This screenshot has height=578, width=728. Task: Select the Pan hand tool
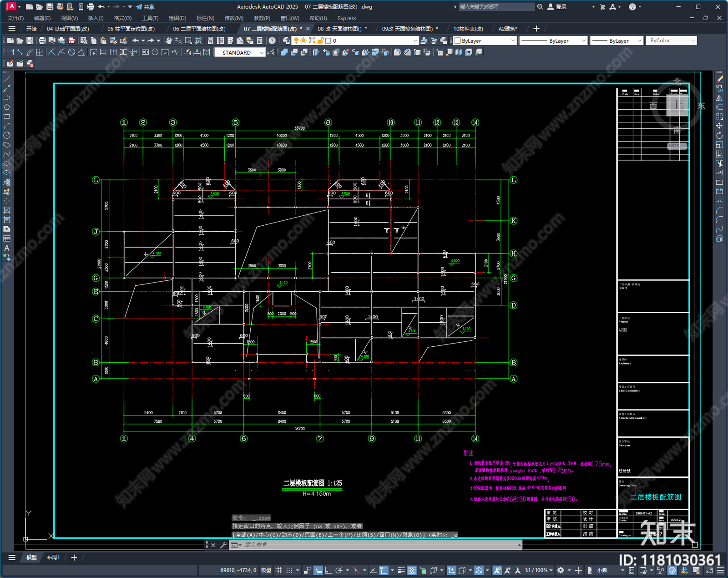pos(168,41)
